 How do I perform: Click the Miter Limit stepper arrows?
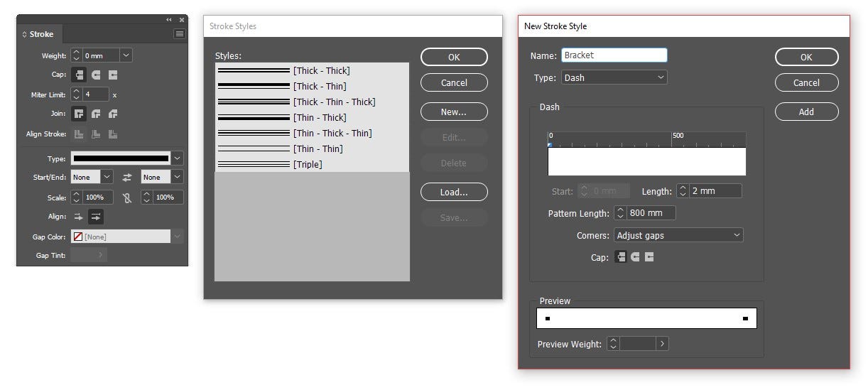coord(77,94)
